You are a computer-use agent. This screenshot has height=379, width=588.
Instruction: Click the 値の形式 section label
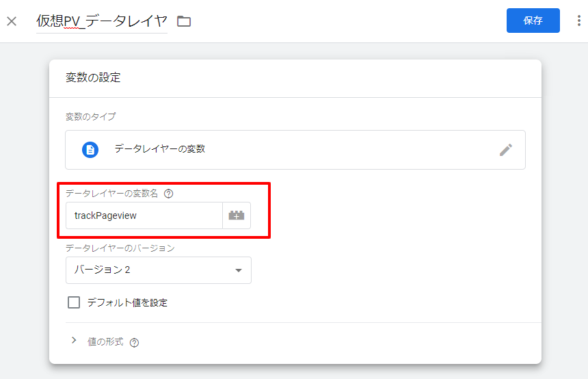click(105, 342)
